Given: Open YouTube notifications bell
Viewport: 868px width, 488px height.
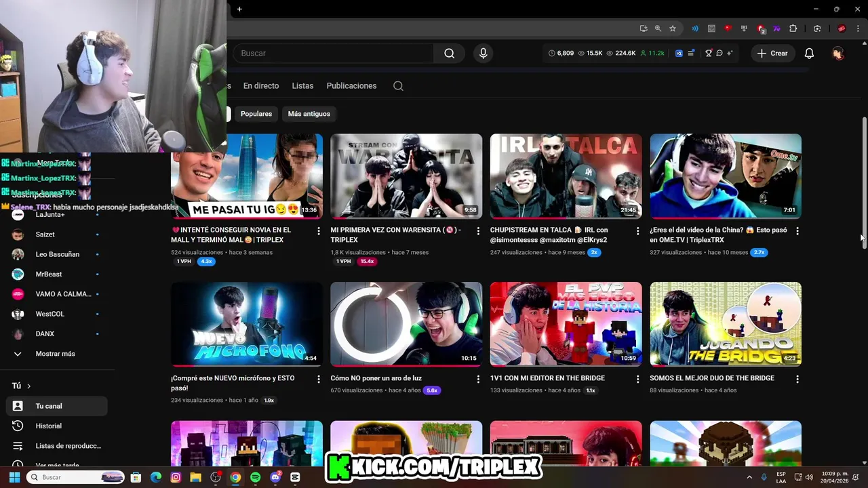Looking at the screenshot, I should (809, 53).
